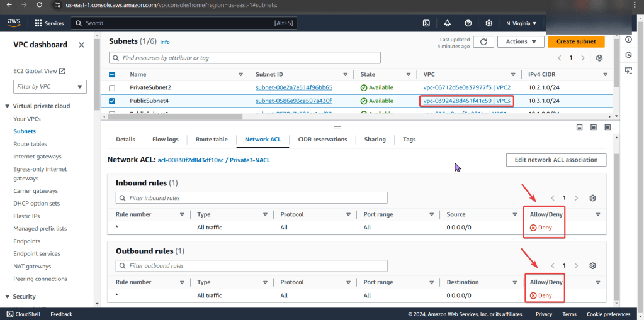Viewport: 644px width, 320px height.
Task: Open the Actions dropdown
Action: [x=520, y=41]
